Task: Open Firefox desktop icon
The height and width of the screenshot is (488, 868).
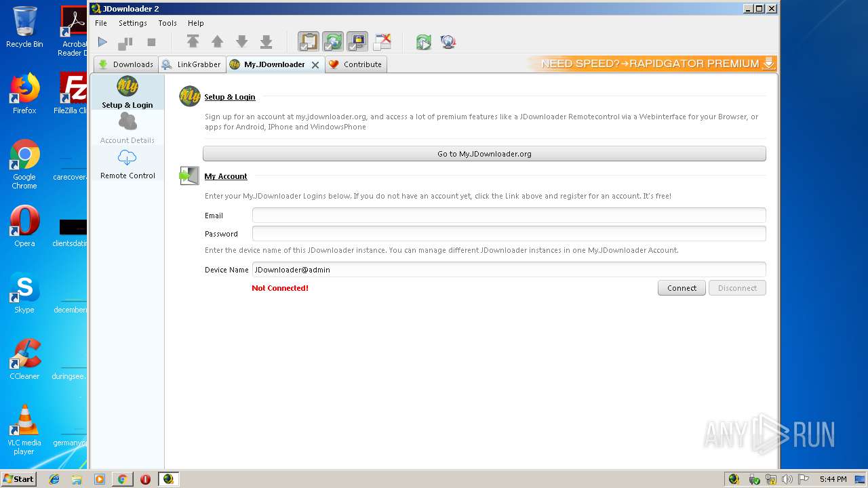Action: (x=24, y=94)
